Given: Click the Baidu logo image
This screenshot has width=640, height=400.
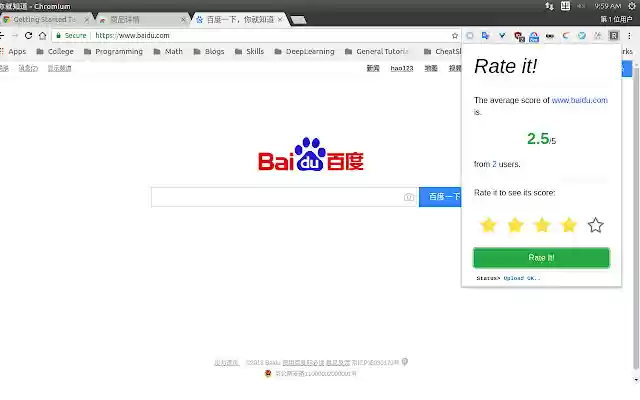Looking at the screenshot, I should [311, 154].
